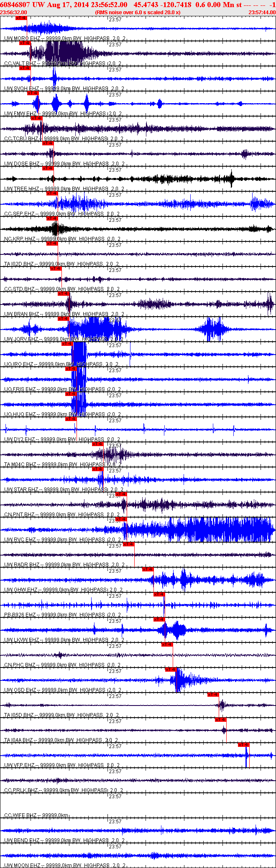Click the end time 23:57:44.00 label

pos(262,13)
